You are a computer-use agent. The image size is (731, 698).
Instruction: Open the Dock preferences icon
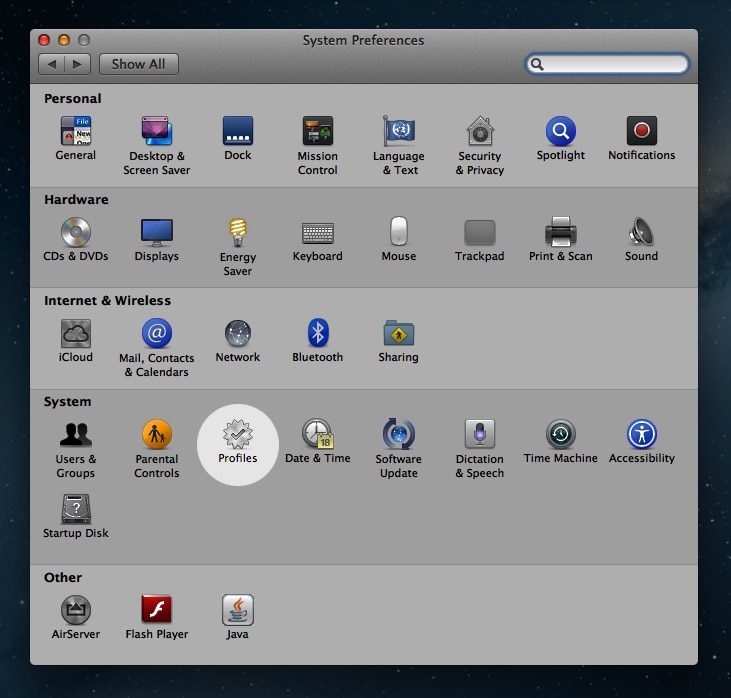pyautogui.click(x=238, y=131)
